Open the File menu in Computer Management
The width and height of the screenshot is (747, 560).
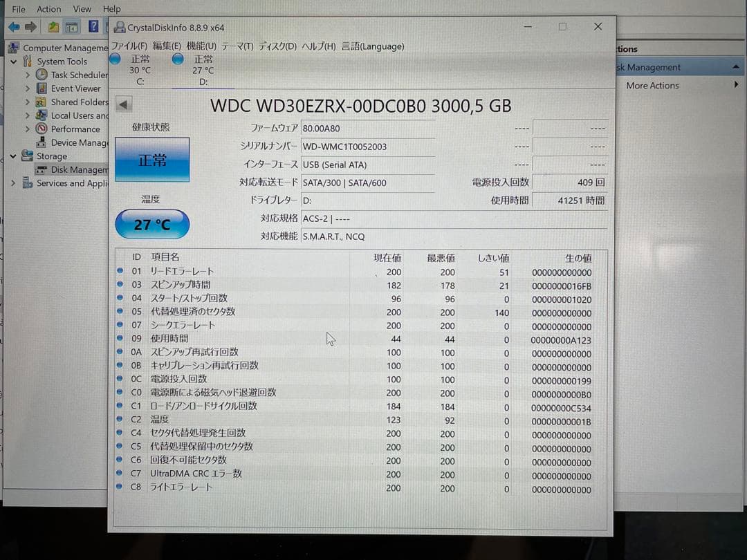(19, 9)
